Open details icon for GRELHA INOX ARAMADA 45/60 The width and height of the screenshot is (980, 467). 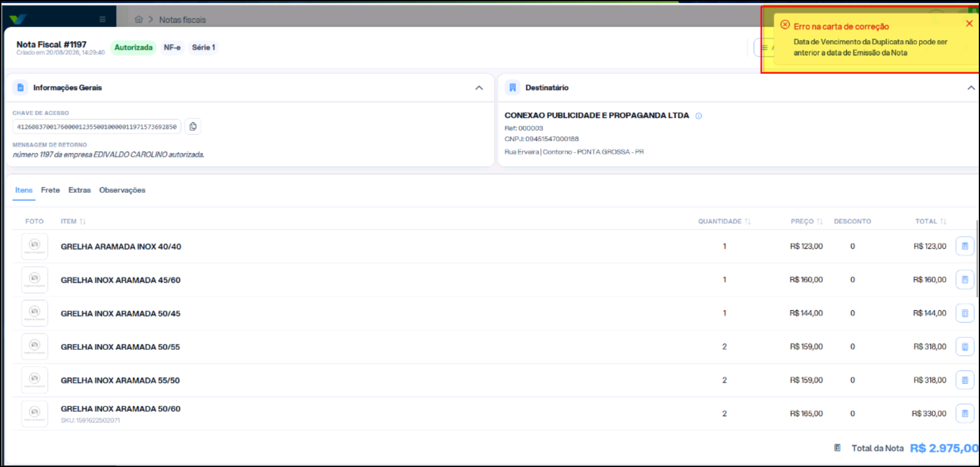[965, 280]
